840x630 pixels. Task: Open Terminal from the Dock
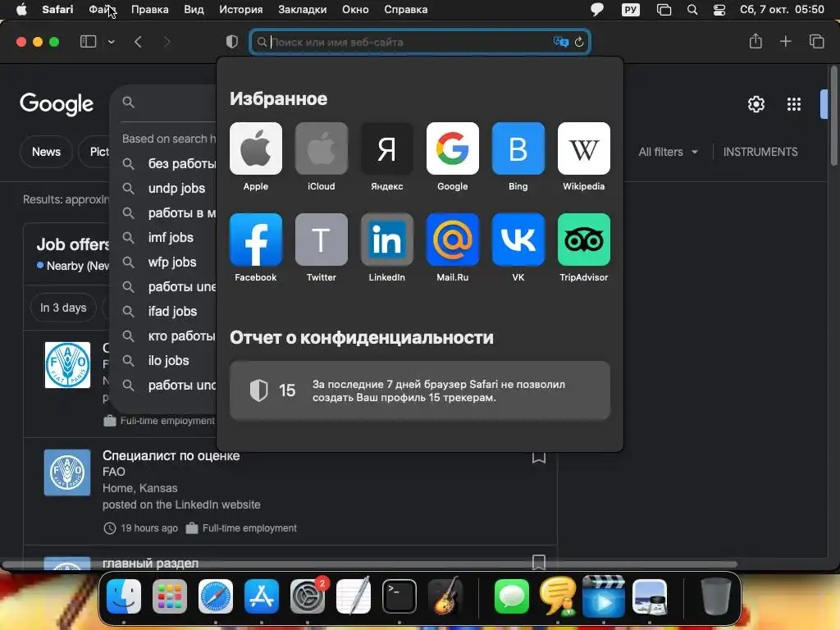pyautogui.click(x=399, y=596)
